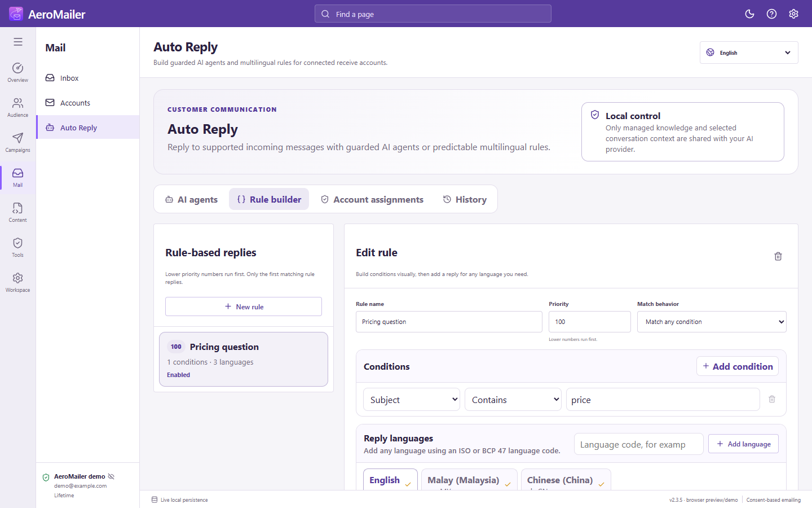Delete rule using trash icon by Edit rule

(x=778, y=256)
